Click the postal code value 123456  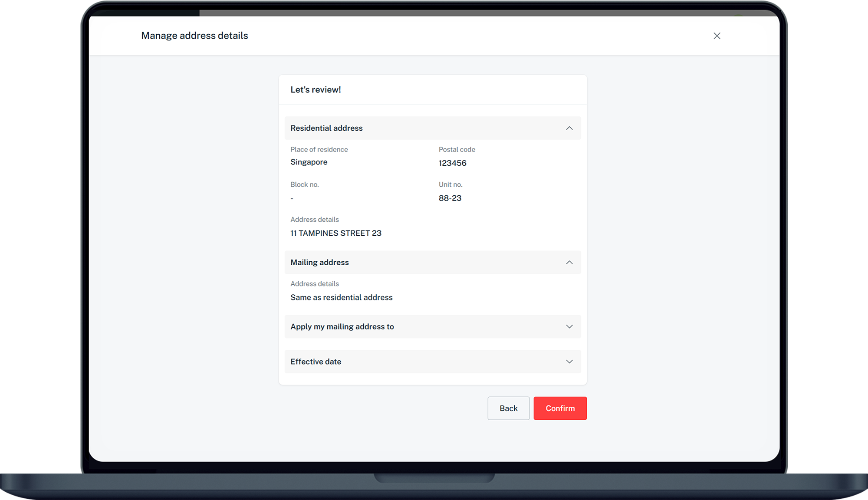(452, 163)
